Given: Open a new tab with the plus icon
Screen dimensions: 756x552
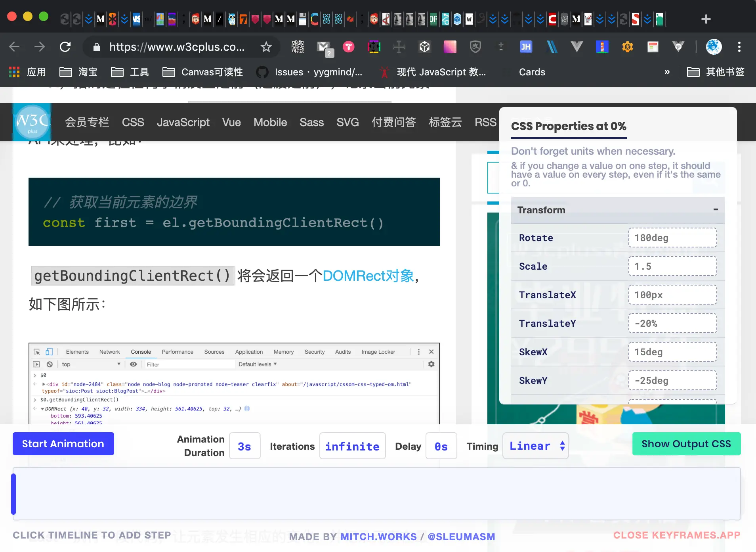Looking at the screenshot, I should coord(706,19).
